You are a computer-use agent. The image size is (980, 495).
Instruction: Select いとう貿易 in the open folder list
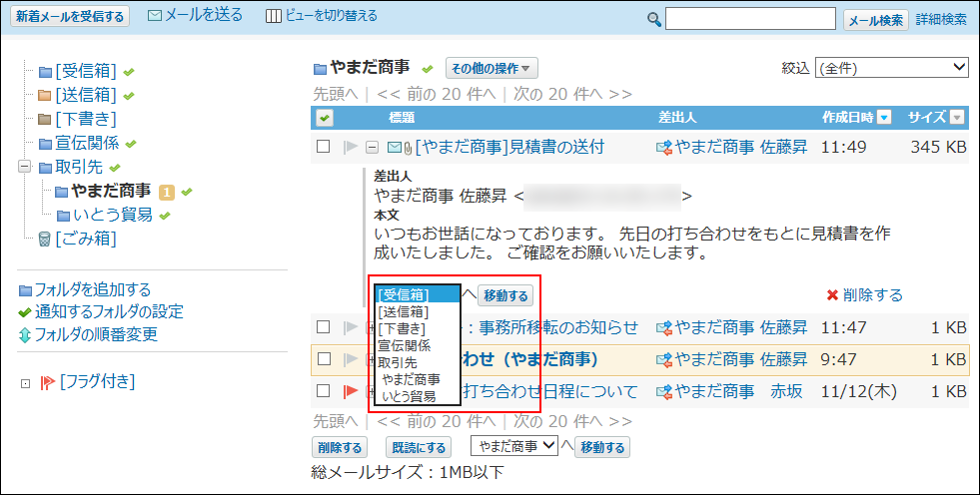[418, 396]
